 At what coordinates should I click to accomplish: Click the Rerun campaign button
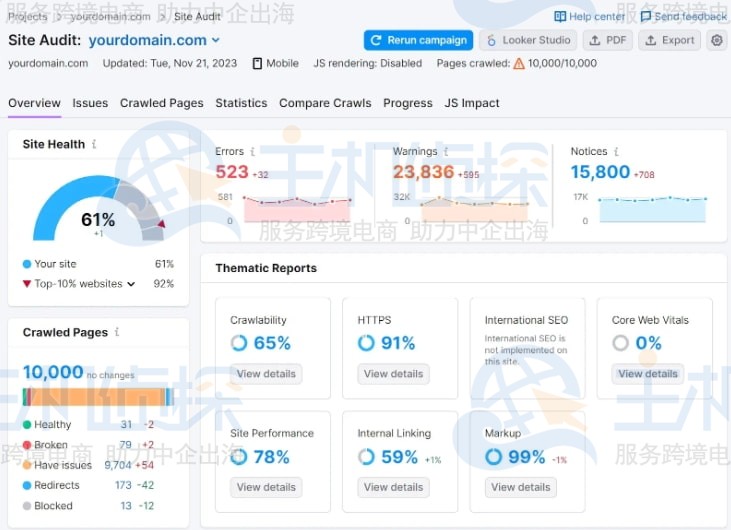click(418, 40)
